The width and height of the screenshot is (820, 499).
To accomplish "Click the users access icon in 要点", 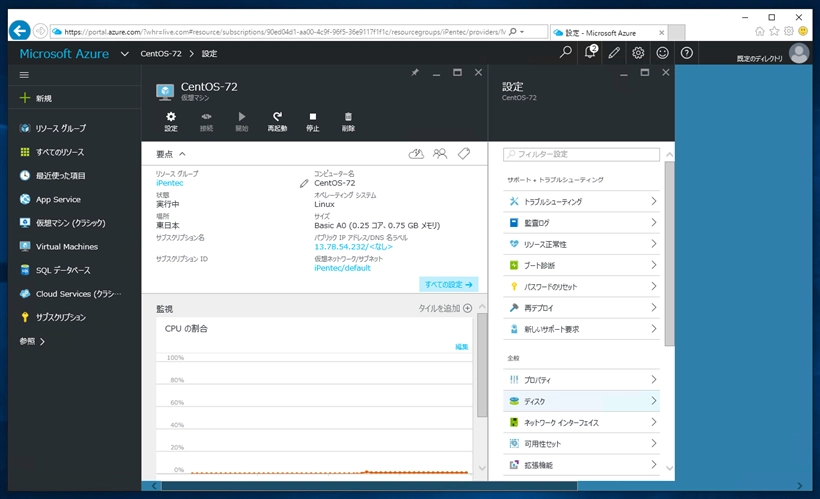I will [440, 154].
